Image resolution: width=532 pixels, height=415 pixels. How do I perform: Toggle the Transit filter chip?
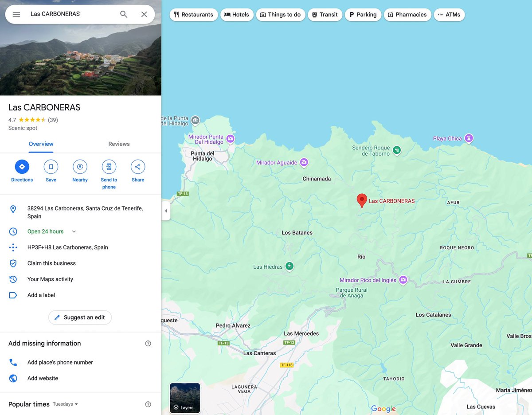325,14
